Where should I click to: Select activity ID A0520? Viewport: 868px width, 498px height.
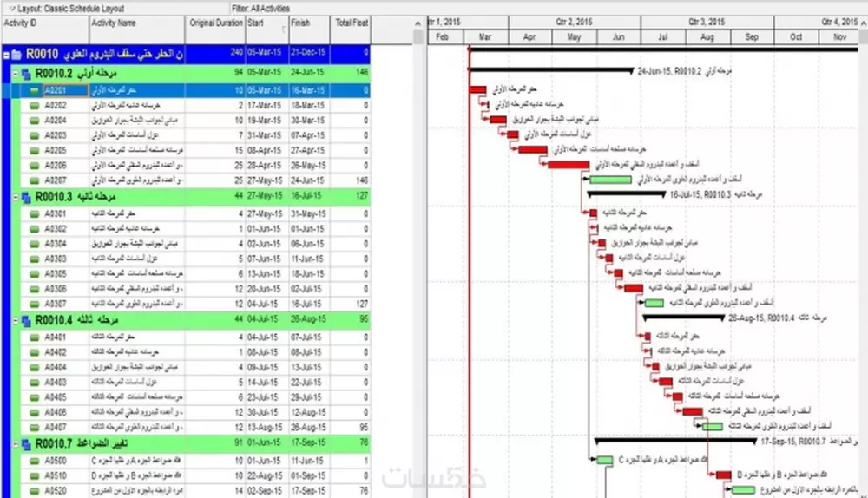(x=56, y=490)
